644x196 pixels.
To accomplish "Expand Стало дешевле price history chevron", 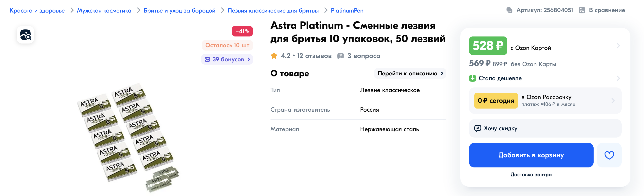I will point(618,78).
